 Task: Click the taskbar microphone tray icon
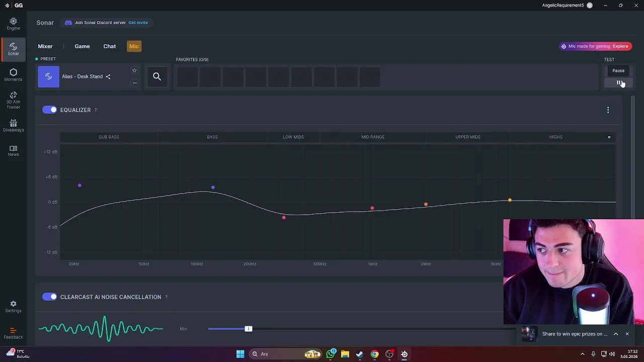[593, 354]
